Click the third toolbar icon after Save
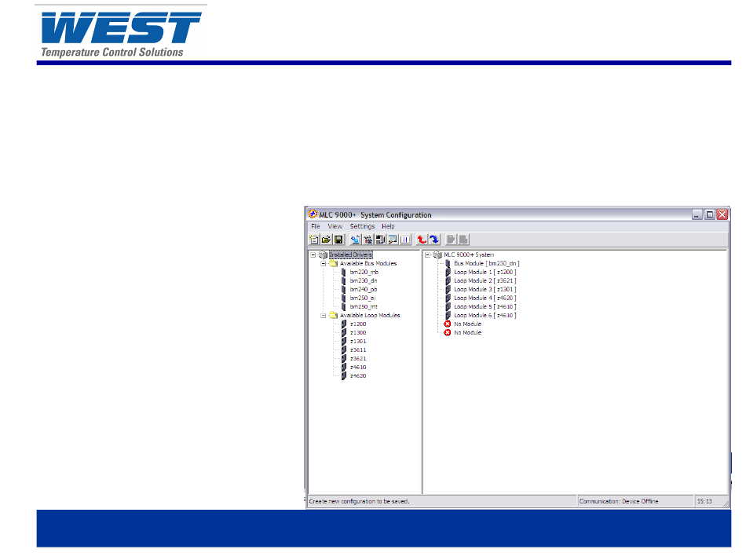This screenshot has height=560, width=746. 380,240
